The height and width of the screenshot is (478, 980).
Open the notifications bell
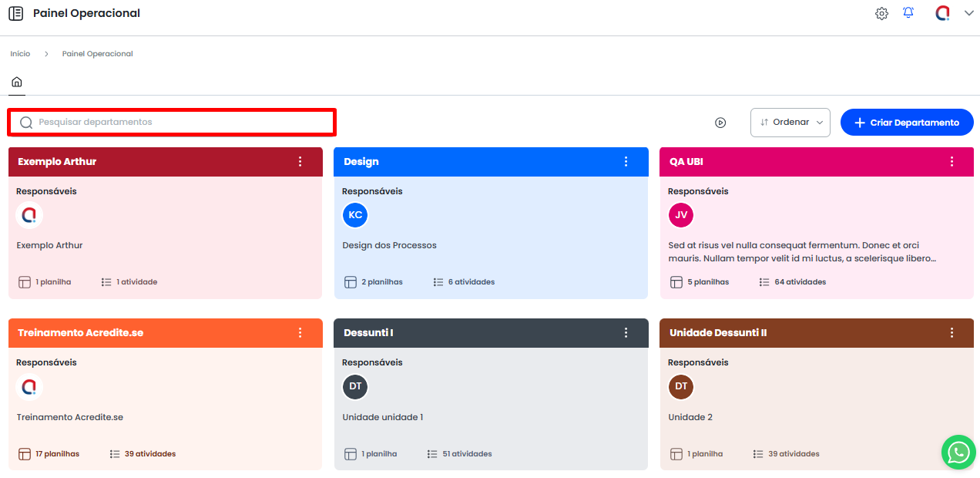click(x=908, y=13)
